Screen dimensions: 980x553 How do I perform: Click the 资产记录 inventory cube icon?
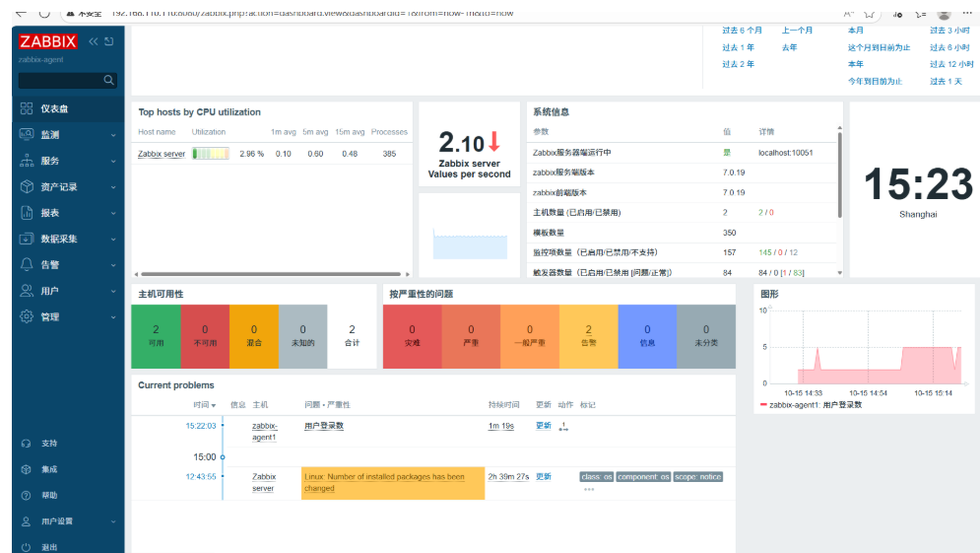click(x=27, y=186)
